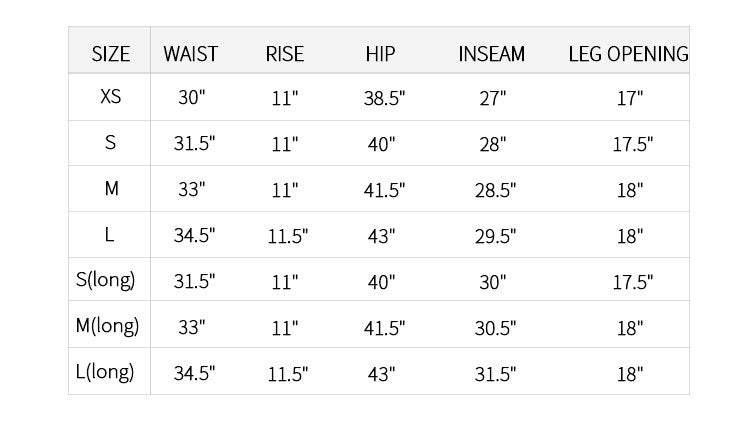Screen dimensions: 750x427
Task: Click the WAIST column header
Action: [x=190, y=54]
